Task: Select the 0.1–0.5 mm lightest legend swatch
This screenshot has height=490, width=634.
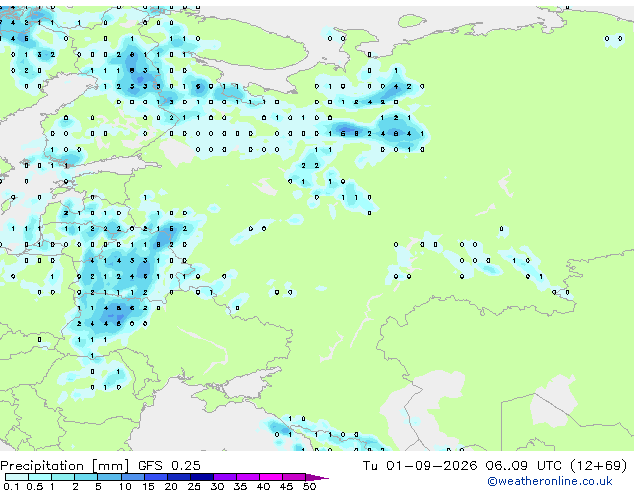Action: (17, 477)
